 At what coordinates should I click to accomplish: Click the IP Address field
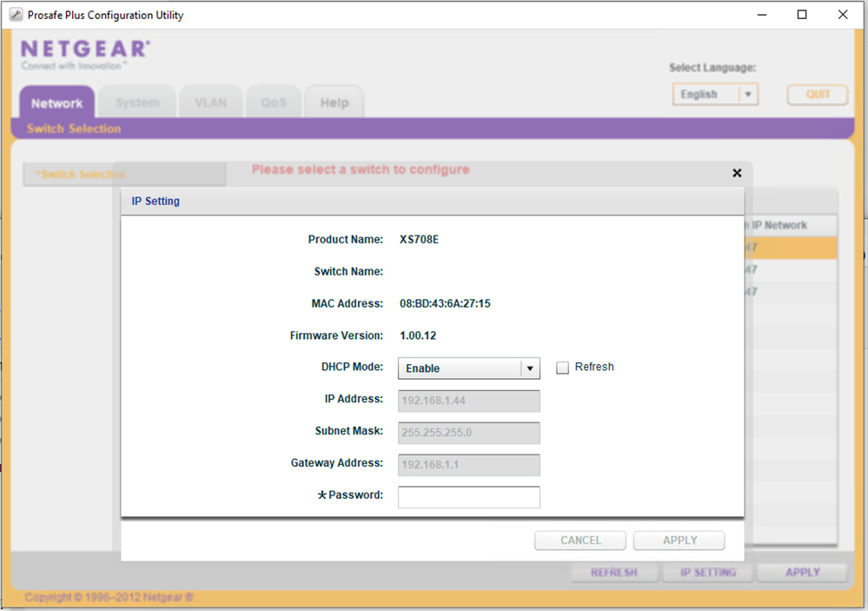[469, 401]
